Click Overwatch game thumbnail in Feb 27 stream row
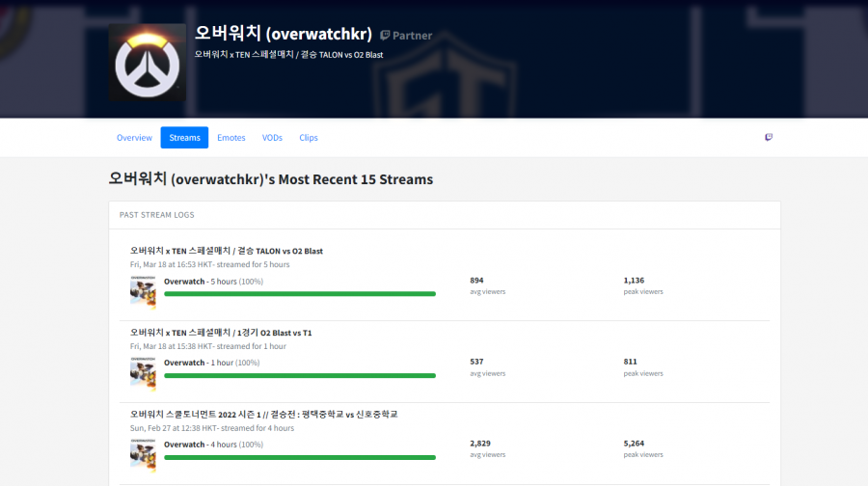The height and width of the screenshot is (486, 868). pyautogui.click(x=143, y=455)
